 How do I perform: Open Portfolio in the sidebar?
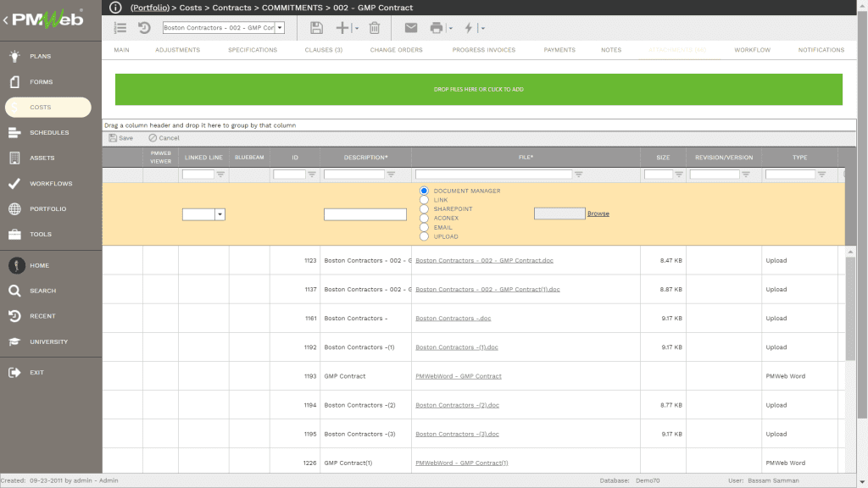point(48,209)
